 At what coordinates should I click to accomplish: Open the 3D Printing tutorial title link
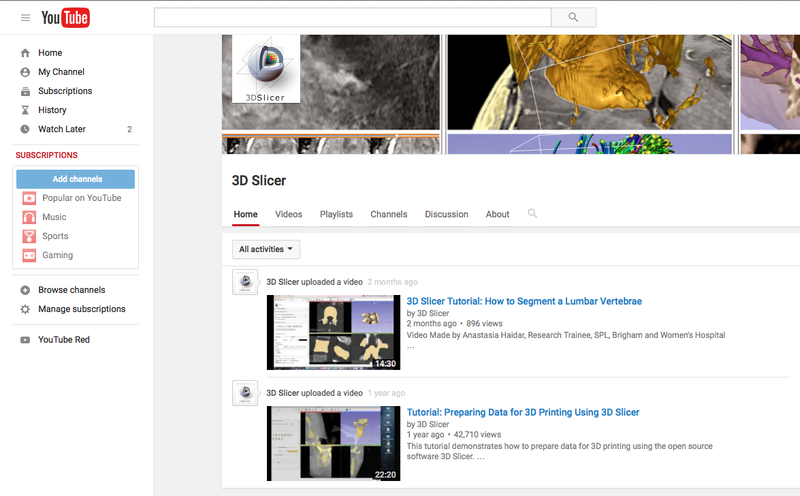tap(522, 412)
